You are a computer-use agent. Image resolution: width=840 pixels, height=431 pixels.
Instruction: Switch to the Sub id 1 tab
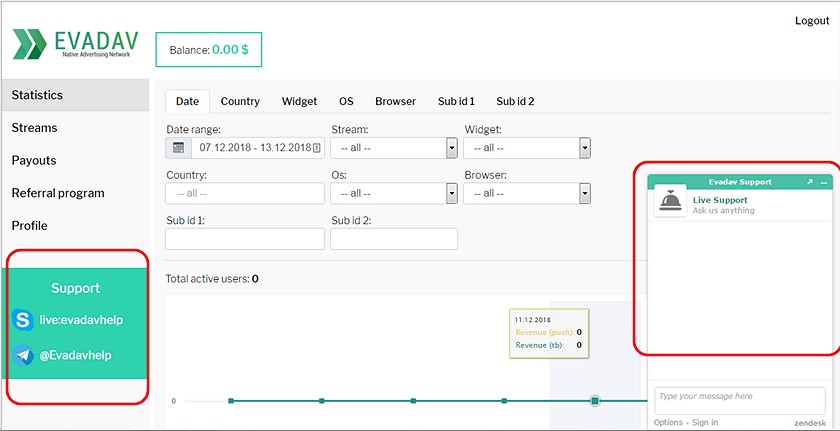(x=456, y=101)
